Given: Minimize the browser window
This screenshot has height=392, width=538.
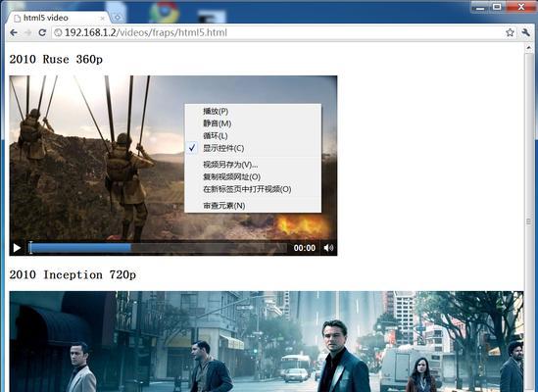Looking at the screenshot, I should [480, 7].
